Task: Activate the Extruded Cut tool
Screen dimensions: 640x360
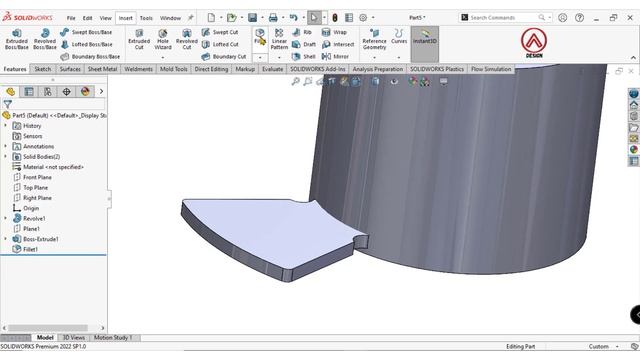Action: (139, 39)
